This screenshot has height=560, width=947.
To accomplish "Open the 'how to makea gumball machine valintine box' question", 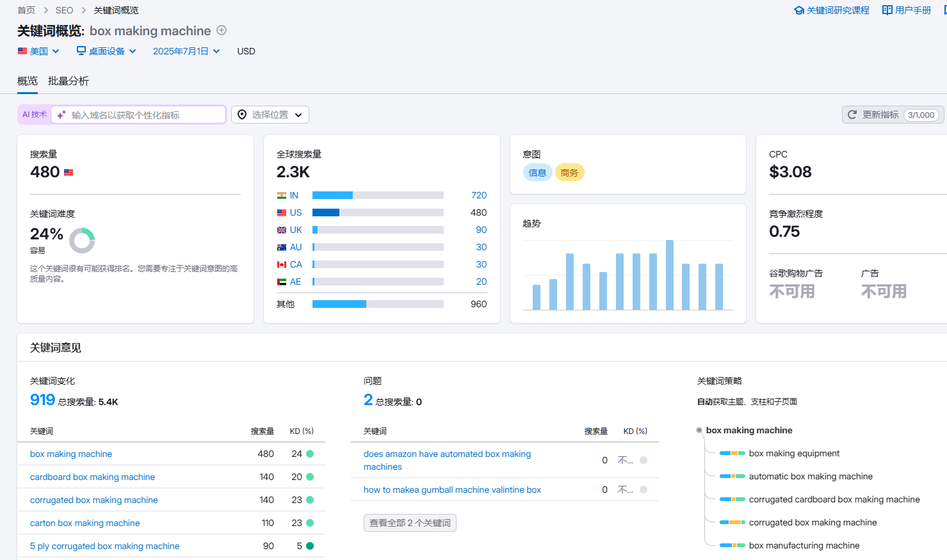I will (x=452, y=490).
